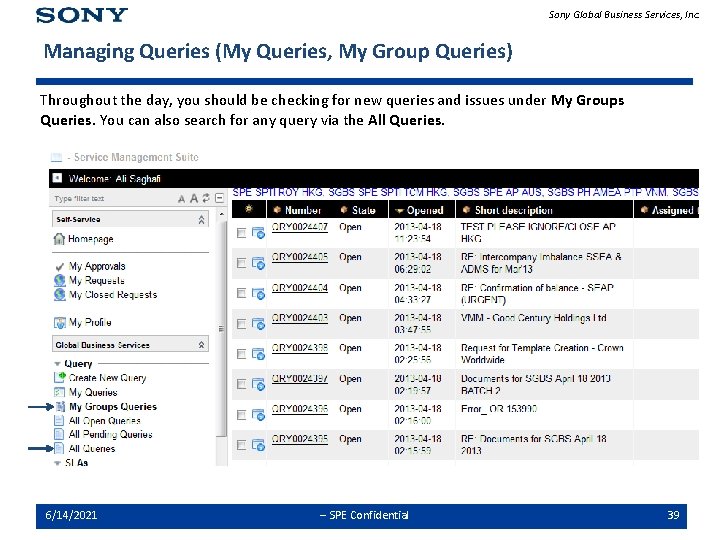Tick checkbox for Confirmation of balance row
Screen dimensions: 720x540
click(241, 293)
